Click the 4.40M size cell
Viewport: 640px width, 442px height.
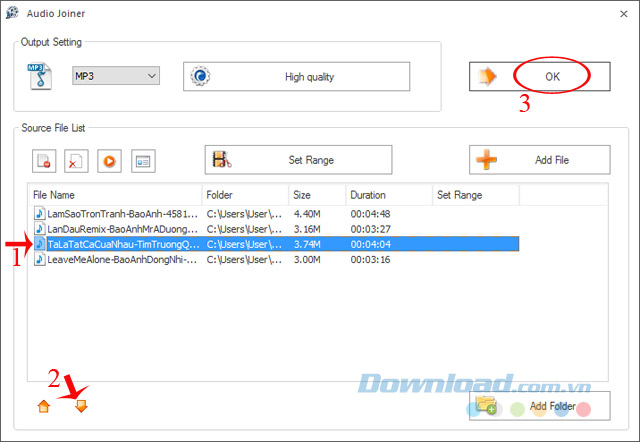[x=307, y=214]
